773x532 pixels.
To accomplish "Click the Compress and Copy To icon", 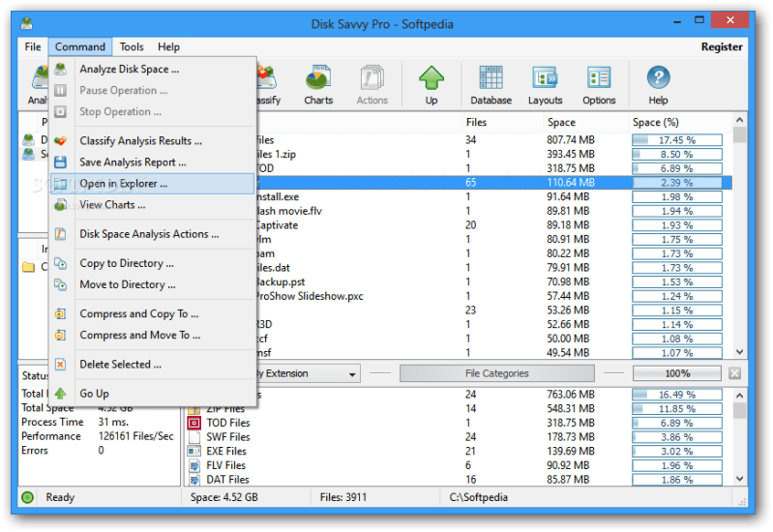I will pos(61,313).
